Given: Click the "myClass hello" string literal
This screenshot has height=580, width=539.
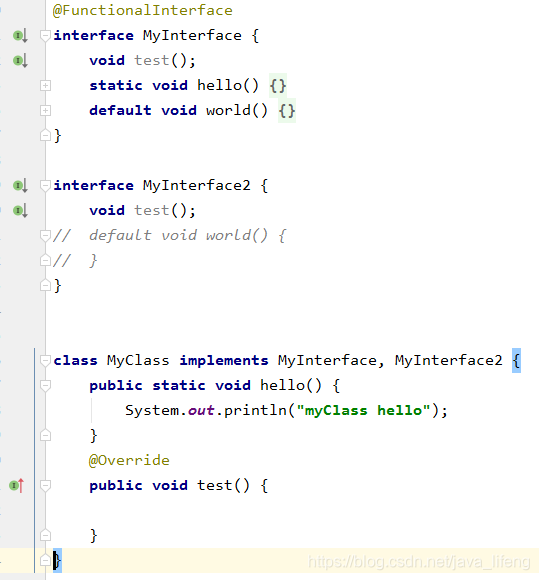Looking at the screenshot, I should (x=363, y=411).
